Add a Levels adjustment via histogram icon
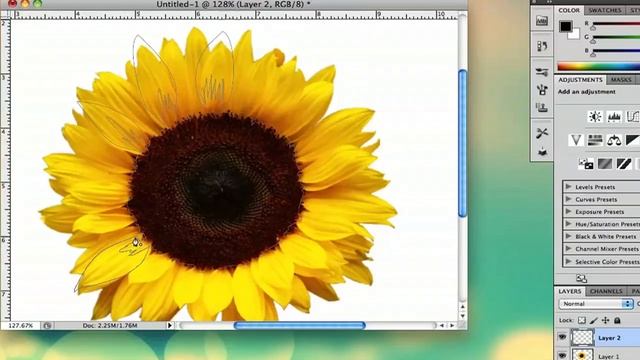 click(x=614, y=117)
